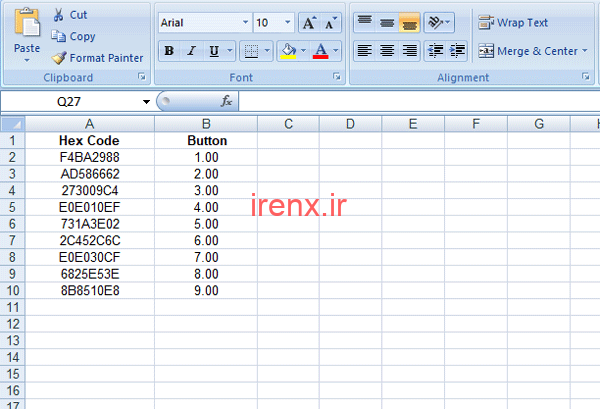Increase font size with Grow Font
Viewport: 600px width, 409px height.
pos(308,22)
